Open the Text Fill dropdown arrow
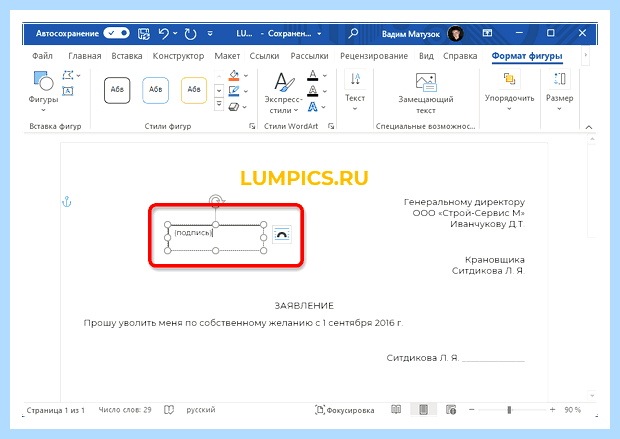This screenshot has width=620, height=439. [325, 76]
